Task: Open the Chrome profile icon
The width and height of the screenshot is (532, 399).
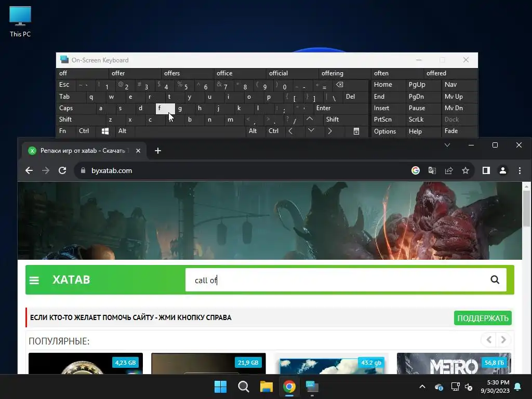Action: click(x=503, y=170)
